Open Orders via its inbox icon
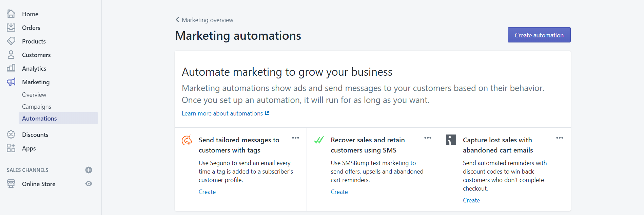The image size is (644, 215). pos(11,28)
